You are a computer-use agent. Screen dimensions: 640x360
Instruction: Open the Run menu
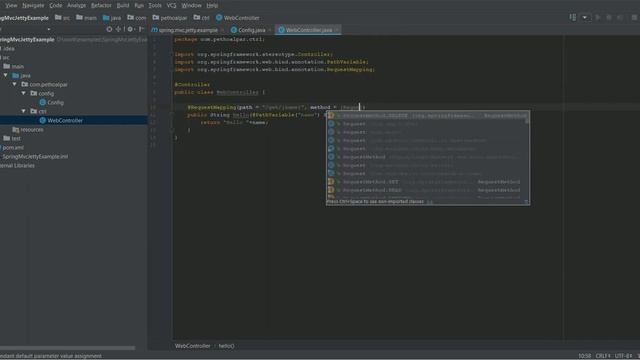click(139, 5)
